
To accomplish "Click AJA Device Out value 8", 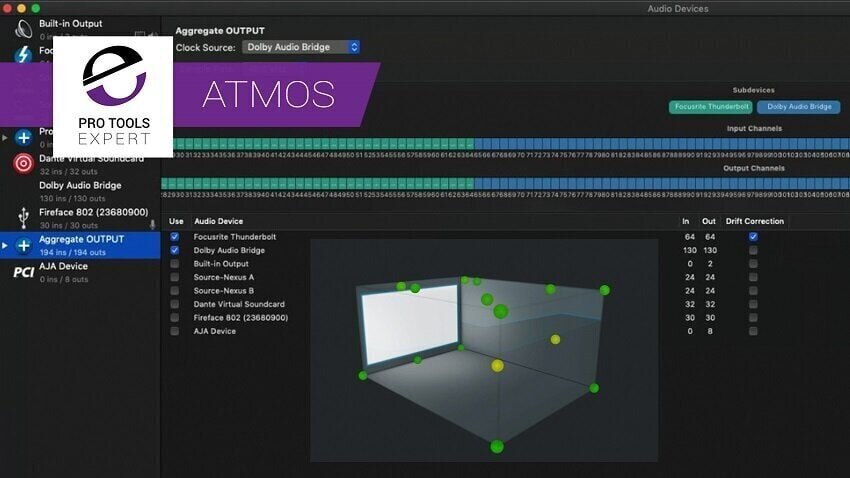I will tap(710, 331).
